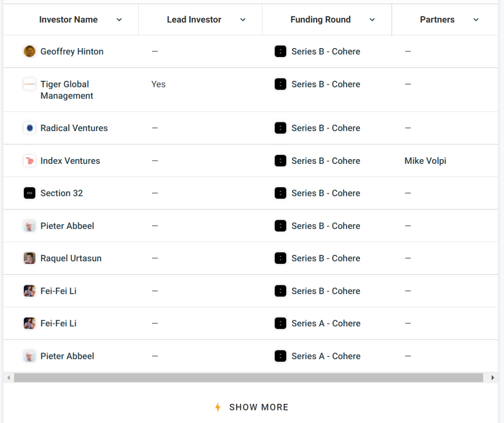Viewport: 504px width, 423px height.
Task: Expand the Lead Investor column dropdown
Action: [243, 20]
